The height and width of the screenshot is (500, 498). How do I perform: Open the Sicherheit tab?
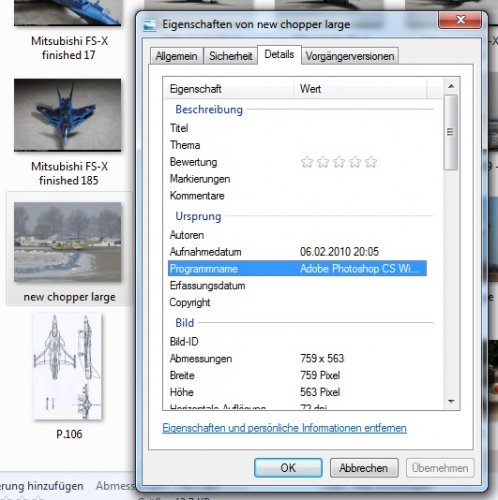pyautogui.click(x=230, y=56)
